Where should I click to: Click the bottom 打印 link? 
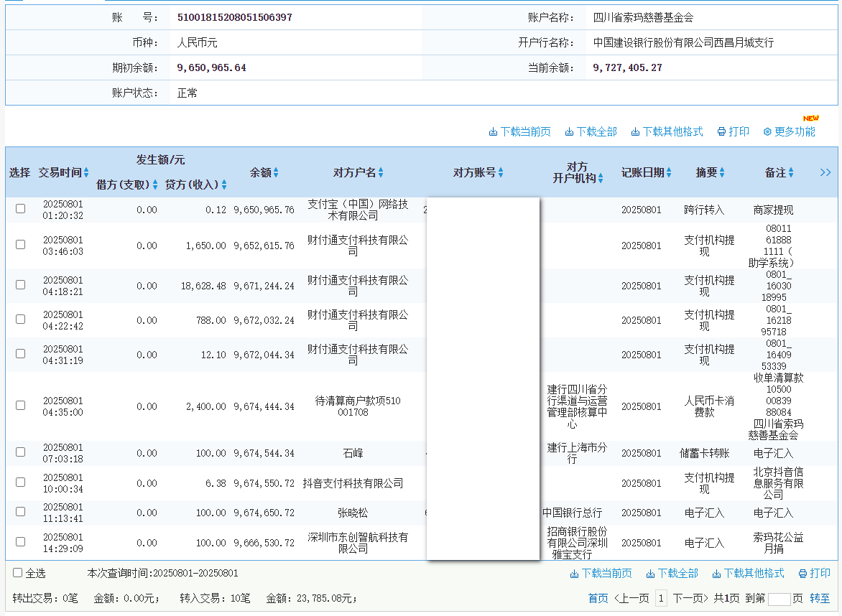click(x=820, y=574)
